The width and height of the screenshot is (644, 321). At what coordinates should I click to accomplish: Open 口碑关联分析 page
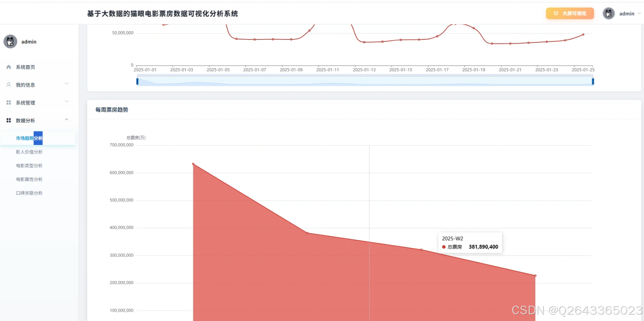[x=29, y=193]
